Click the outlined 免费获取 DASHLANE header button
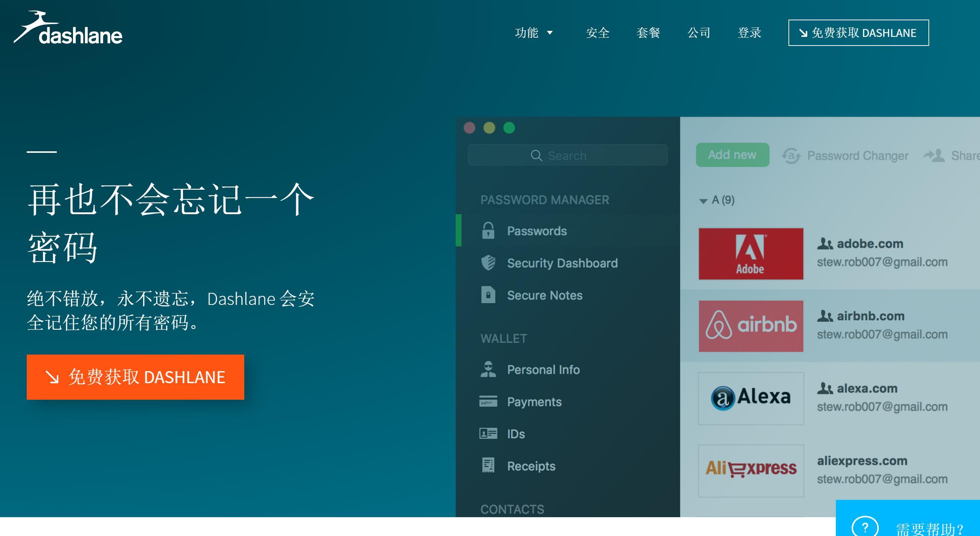 (x=858, y=33)
